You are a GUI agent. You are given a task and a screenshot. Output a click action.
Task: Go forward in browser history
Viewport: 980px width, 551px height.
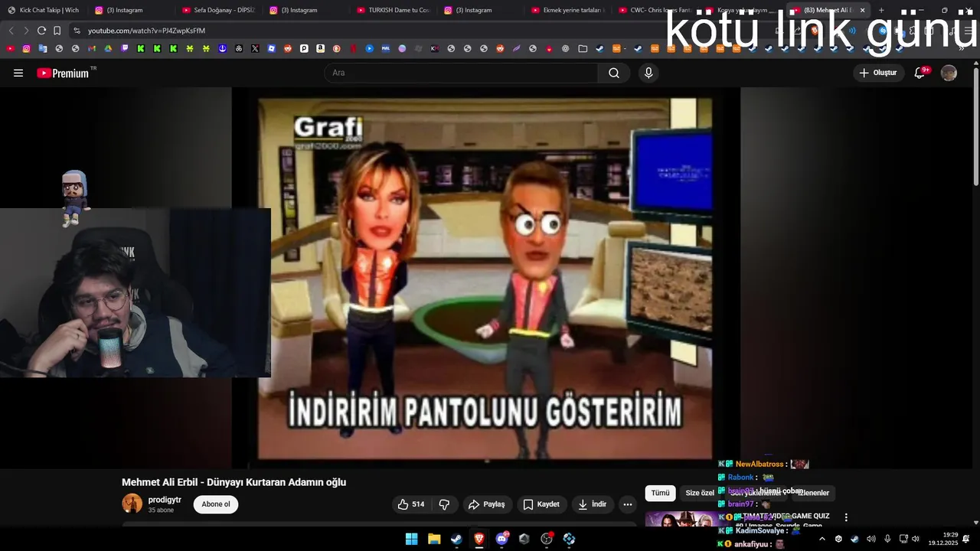click(26, 31)
